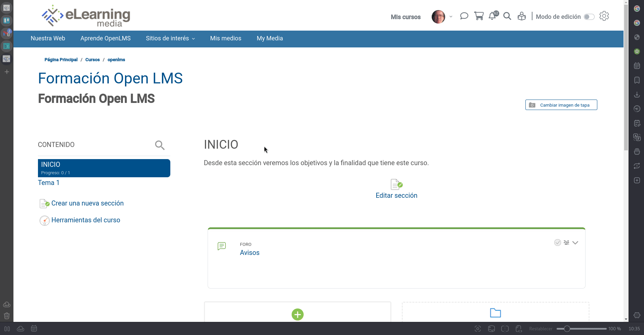The height and width of the screenshot is (335, 644).
Task: Open the Notes panel in the right sidebar
Action: pyautogui.click(x=637, y=123)
